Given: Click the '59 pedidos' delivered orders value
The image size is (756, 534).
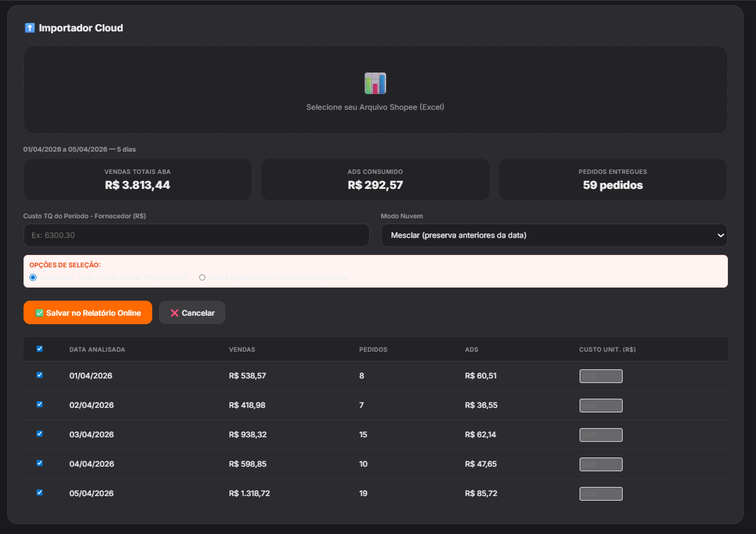Looking at the screenshot, I should pyautogui.click(x=613, y=185).
